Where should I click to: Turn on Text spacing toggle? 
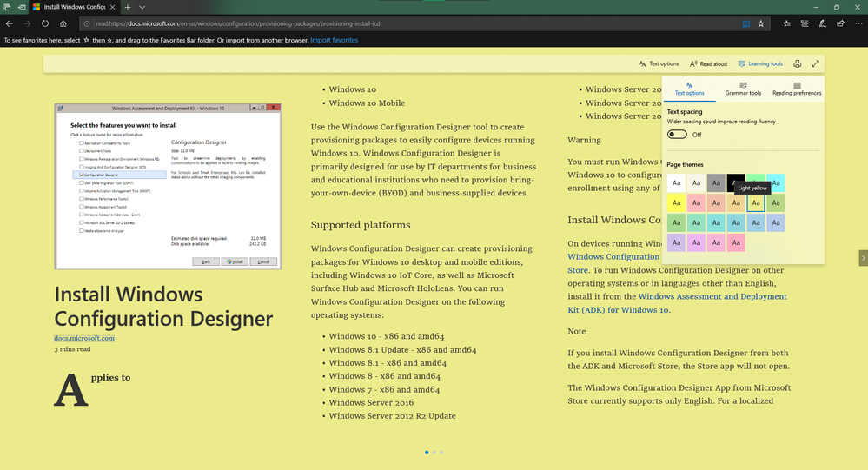677,135
